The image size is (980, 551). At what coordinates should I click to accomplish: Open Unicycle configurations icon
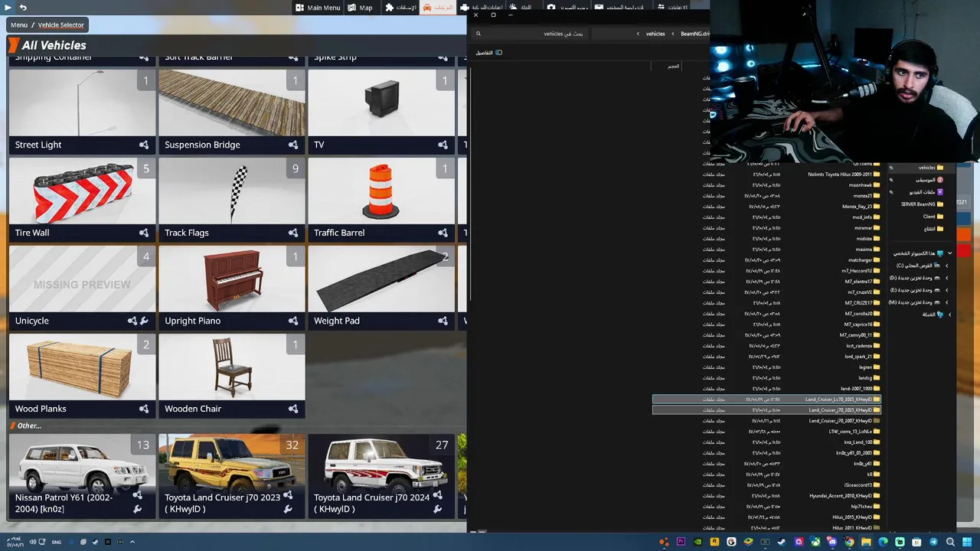[x=132, y=321]
